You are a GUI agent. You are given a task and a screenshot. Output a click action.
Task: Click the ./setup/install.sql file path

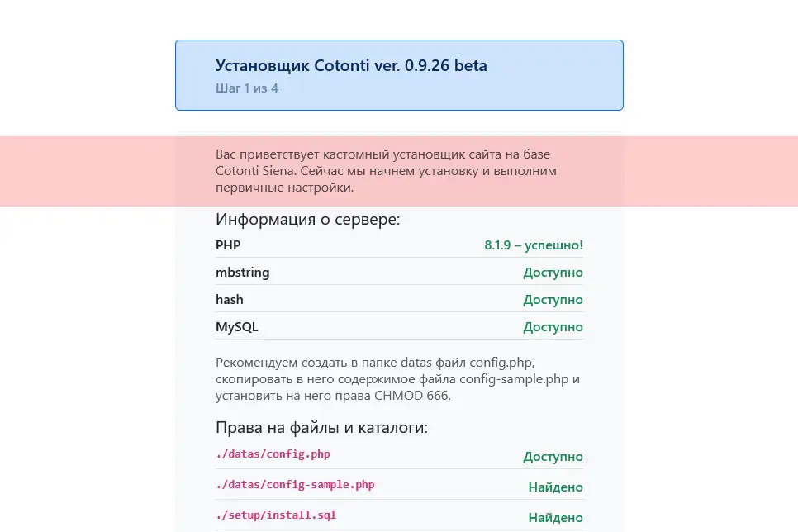point(276,515)
